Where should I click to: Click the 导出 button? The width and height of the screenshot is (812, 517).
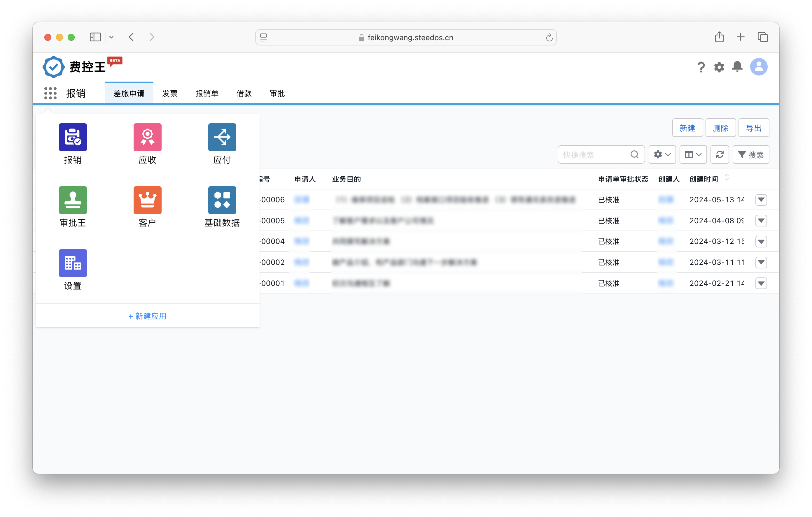click(x=754, y=128)
